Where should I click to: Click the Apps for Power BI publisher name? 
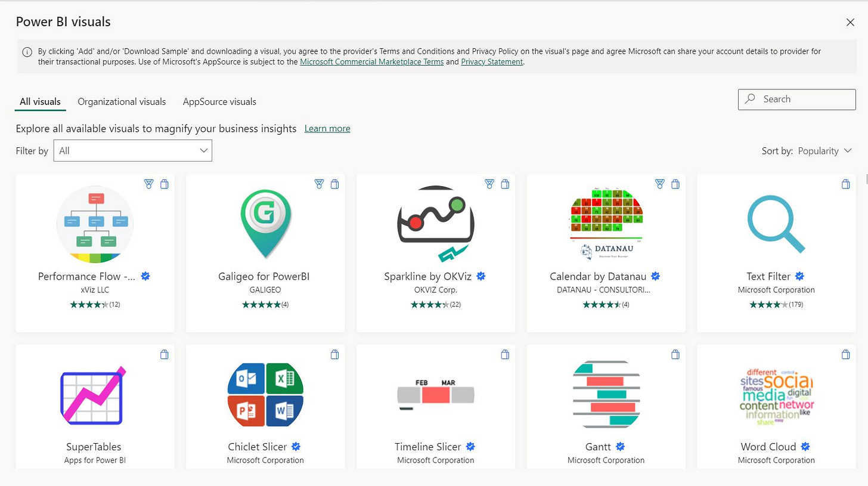click(95, 460)
